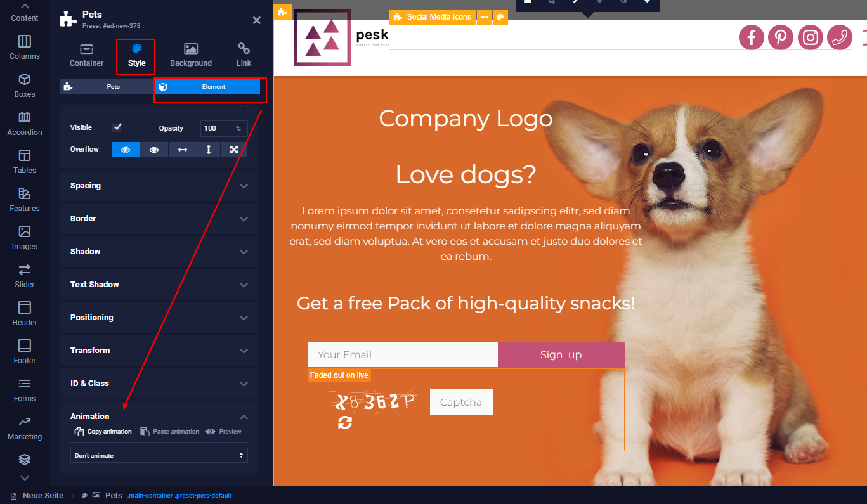Viewport: 867px width, 504px height.
Task: Open the Slider elements category
Action: [24, 276]
